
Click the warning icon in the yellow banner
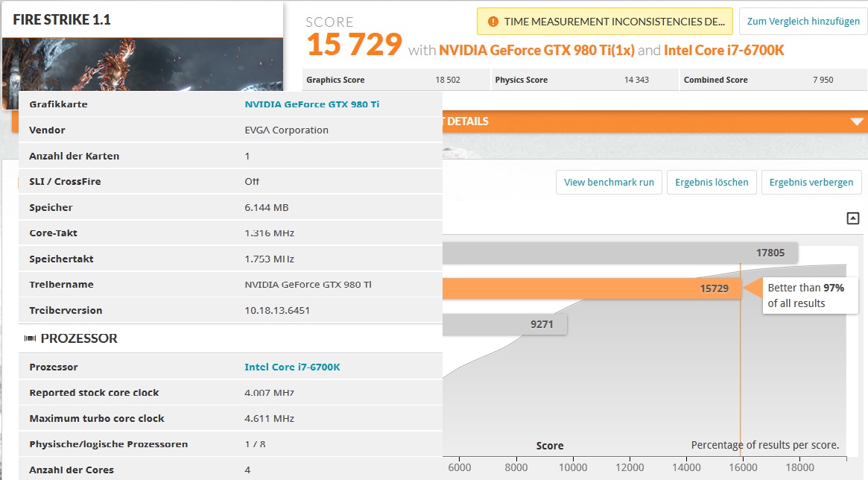pyautogui.click(x=492, y=22)
